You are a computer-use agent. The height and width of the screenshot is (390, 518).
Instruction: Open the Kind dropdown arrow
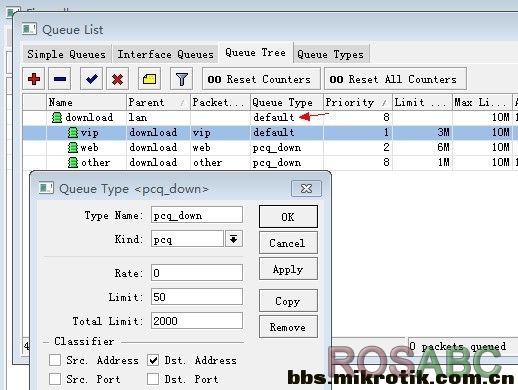[x=234, y=239]
